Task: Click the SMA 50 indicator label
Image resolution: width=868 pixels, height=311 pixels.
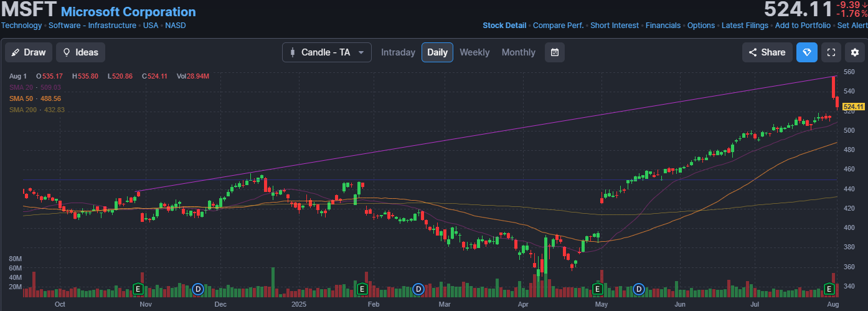Action: tap(35, 98)
